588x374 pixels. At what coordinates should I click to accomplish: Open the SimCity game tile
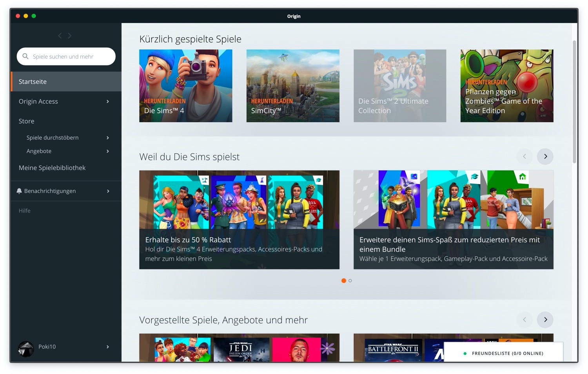(293, 86)
